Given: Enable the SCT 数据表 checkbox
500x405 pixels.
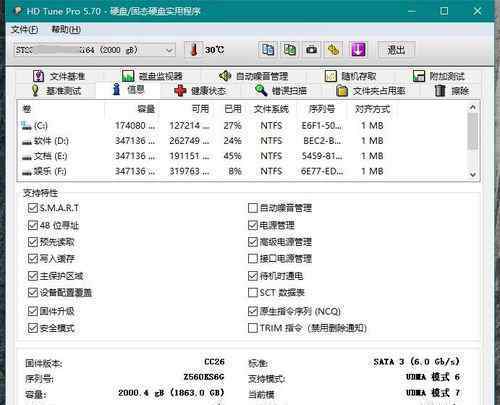Looking at the screenshot, I should 253,293.
